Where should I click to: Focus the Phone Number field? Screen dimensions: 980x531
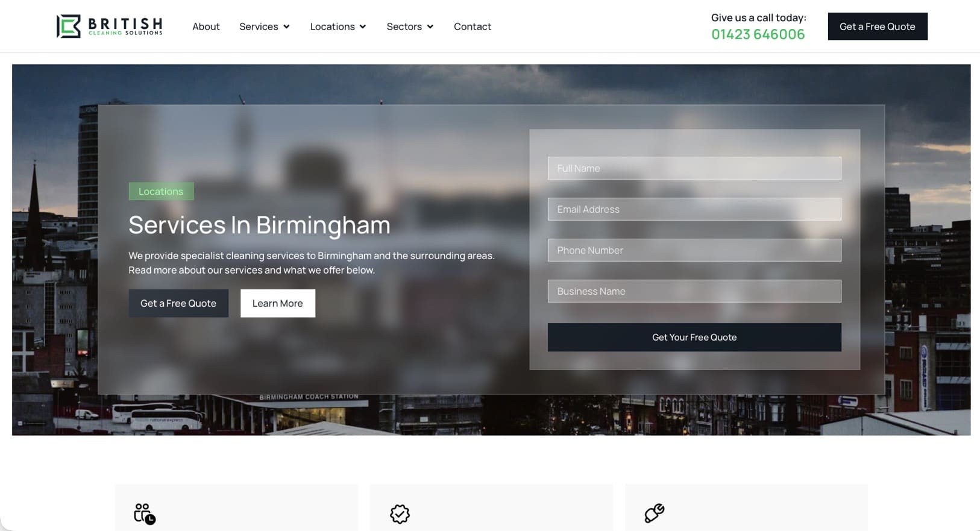click(x=694, y=250)
